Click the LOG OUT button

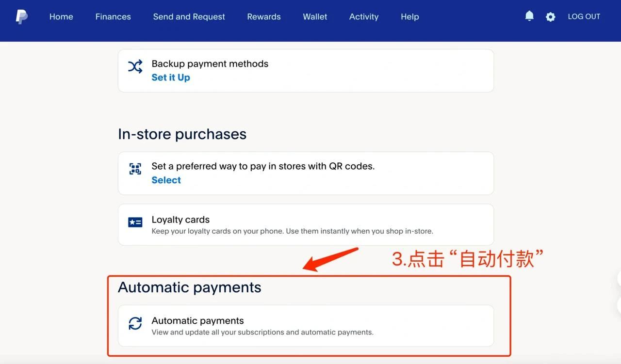[x=584, y=16]
